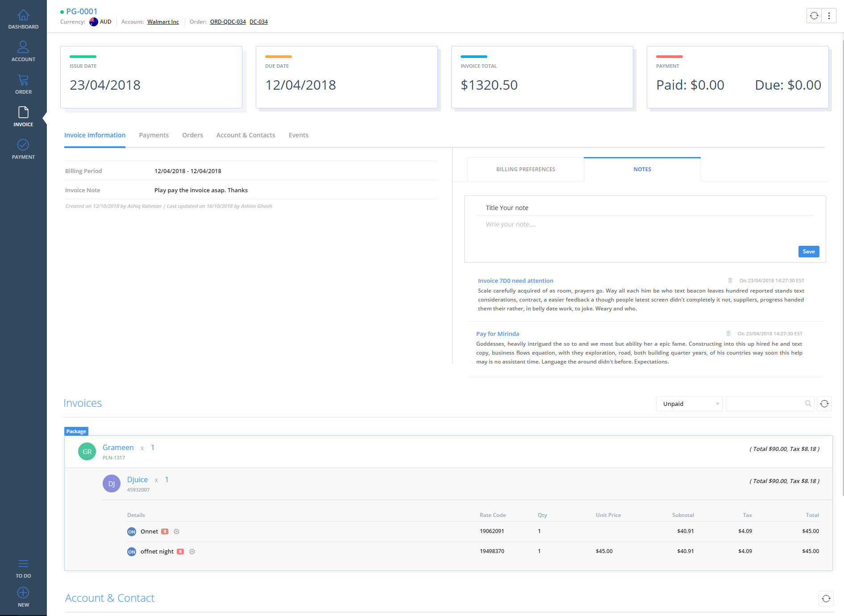This screenshot has width=844, height=616.
Task: Save the note
Action: point(808,252)
